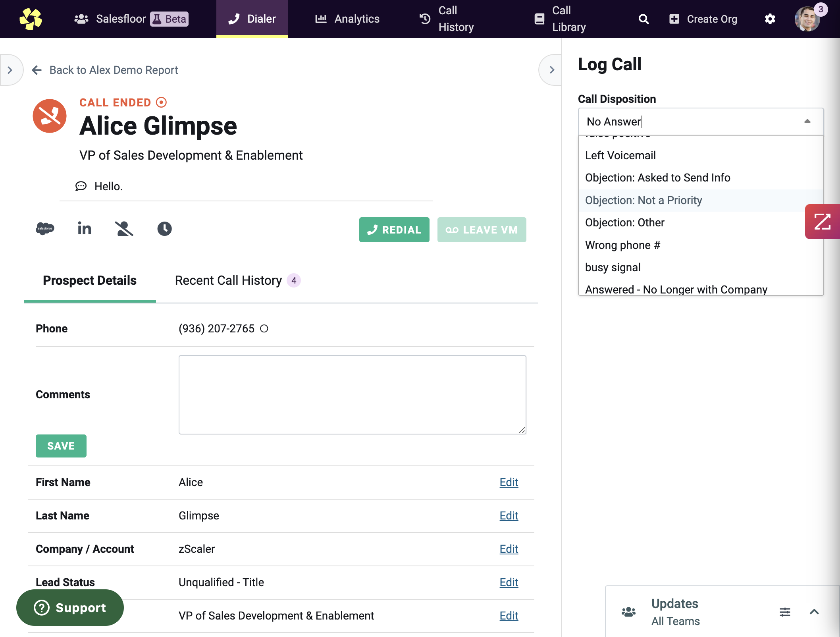Click the search magnifier icon
The image size is (840, 637).
coord(643,19)
